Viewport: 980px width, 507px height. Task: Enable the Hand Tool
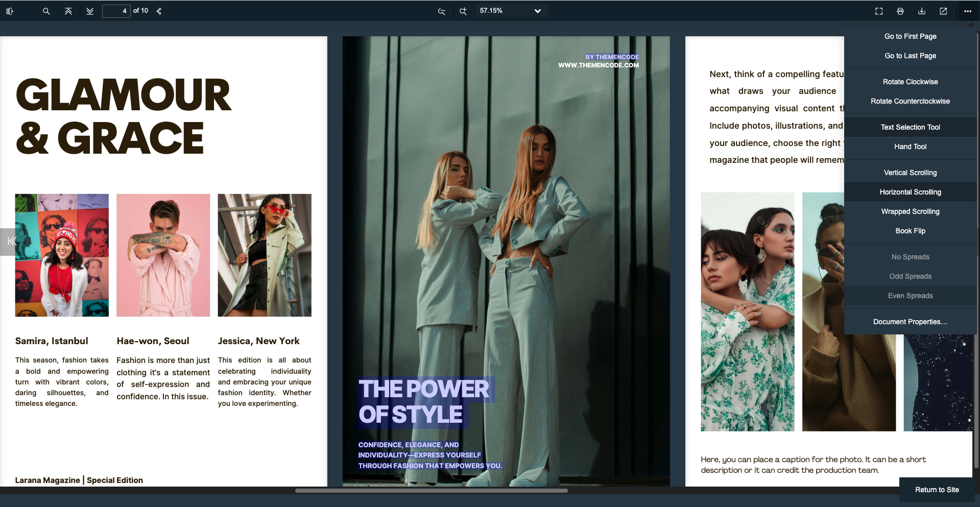(x=910, y=147)
